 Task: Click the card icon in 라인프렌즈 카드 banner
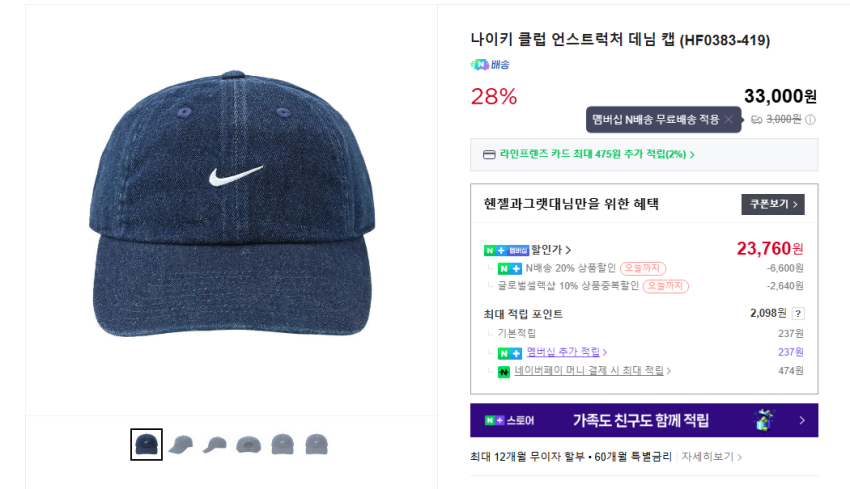pos(489,155)
